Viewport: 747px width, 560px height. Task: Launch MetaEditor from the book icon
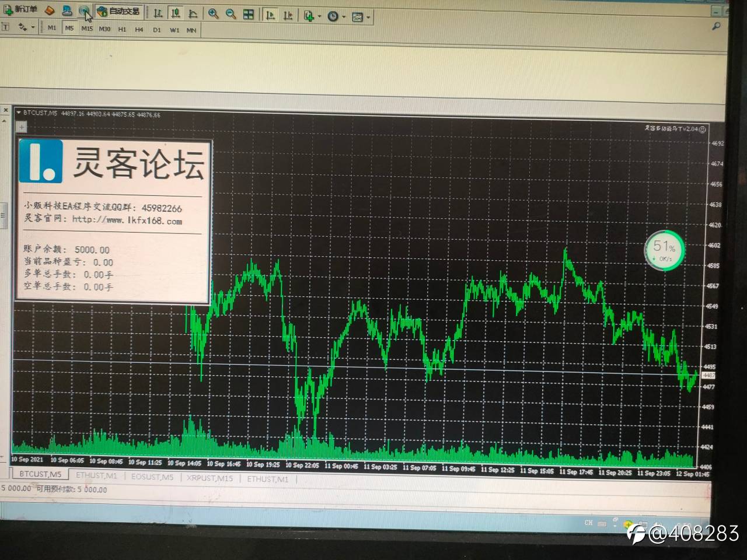coord(50,10)
